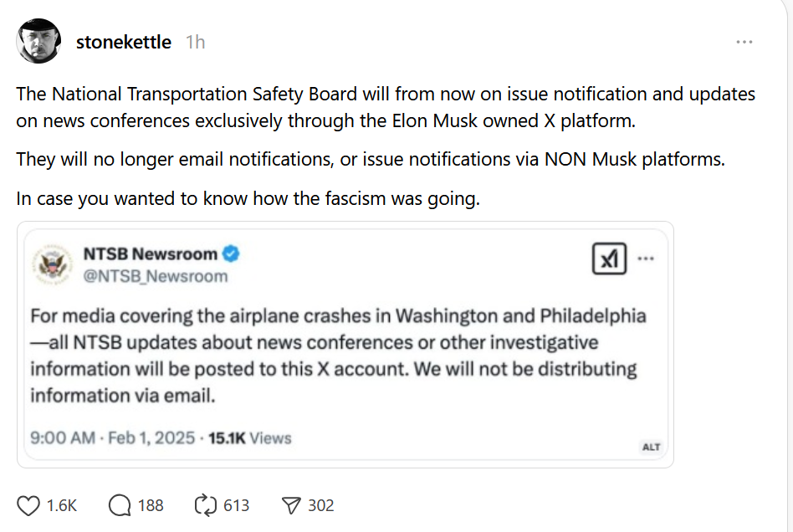Show alt text via the ALT badge

(651, 447)
